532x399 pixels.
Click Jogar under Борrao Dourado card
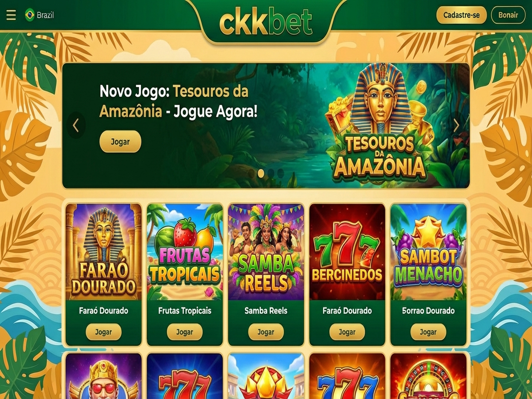coord(428,332)
